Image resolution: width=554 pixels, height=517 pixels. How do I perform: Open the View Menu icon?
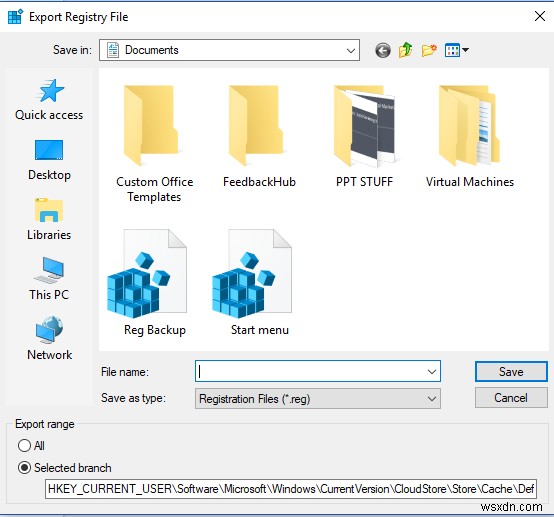tap(452, 50)
